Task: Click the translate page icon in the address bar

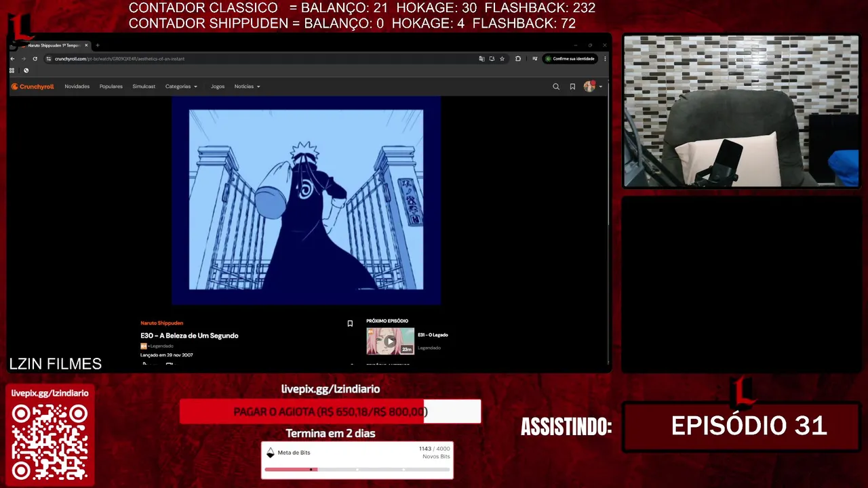Action: [x=481, y=59]
